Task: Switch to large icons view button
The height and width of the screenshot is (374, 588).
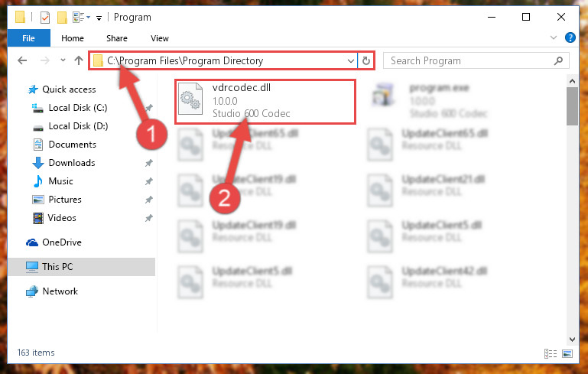Action: click(x=567, y=353)
